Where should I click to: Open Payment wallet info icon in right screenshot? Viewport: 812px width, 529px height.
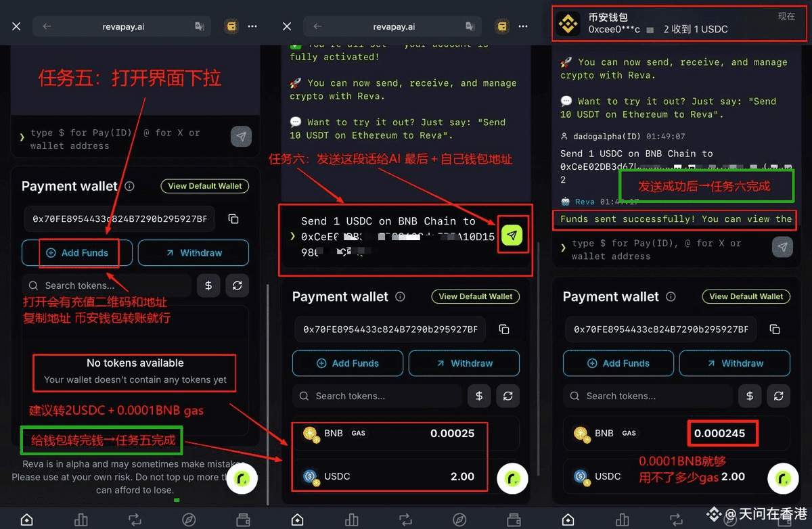[x=671, y=297]
